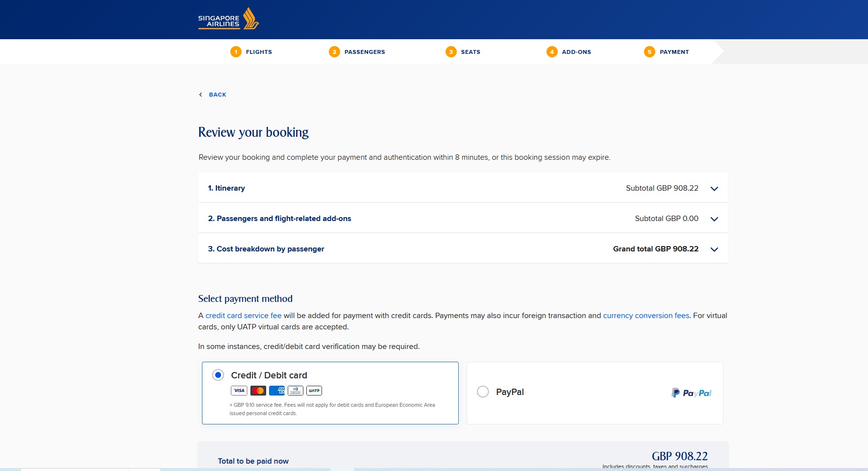This screenshot has height=471, width=868.
Task: Click the 'Subtotal GBP 0.00' text
Action: 667,219
